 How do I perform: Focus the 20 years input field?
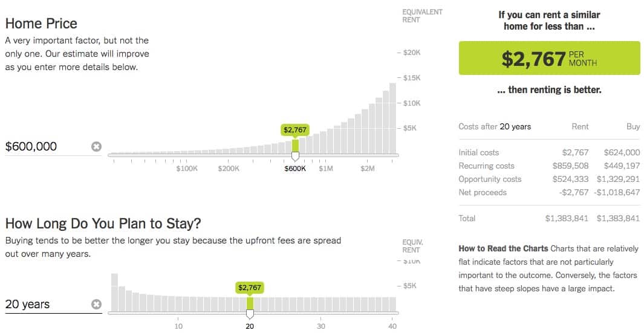point(45,304)
